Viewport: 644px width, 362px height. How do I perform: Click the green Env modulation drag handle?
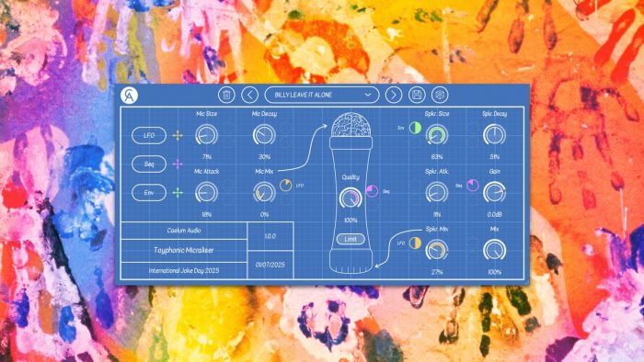(178, 192)
